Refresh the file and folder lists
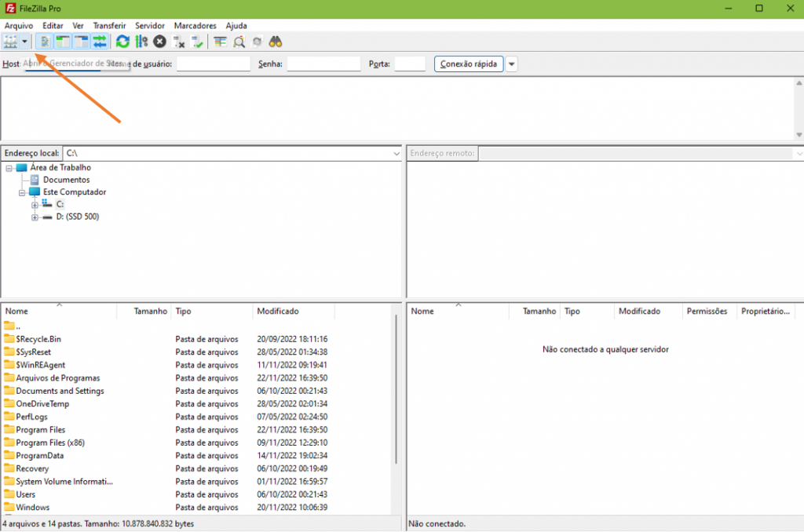 point(122,42)
